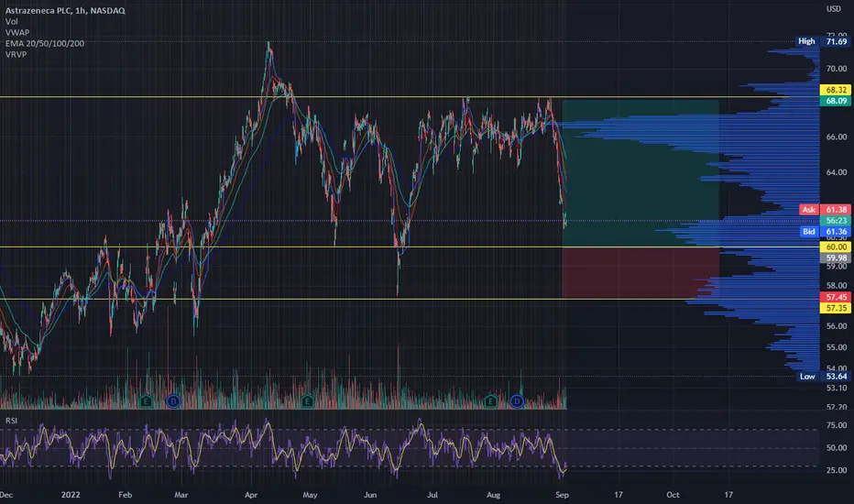Screen dimensions: 854x504
Task: Click the 56:23 countdown label
Action: (x=836, y=221)
